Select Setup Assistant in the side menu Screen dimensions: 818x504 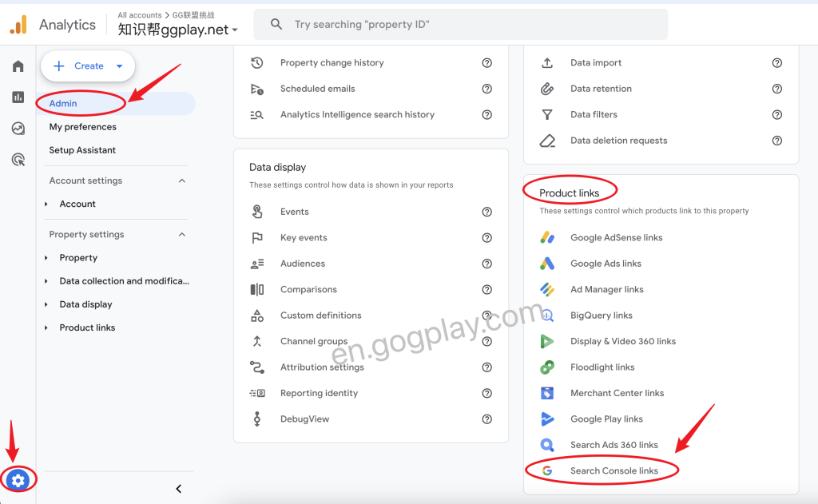coord(82,150)
